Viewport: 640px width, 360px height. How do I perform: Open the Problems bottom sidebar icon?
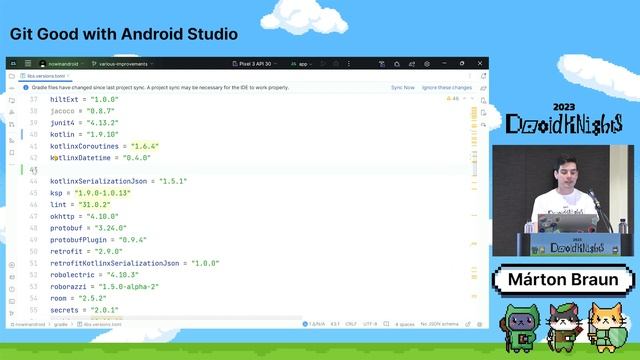click(x=12, y=289)
